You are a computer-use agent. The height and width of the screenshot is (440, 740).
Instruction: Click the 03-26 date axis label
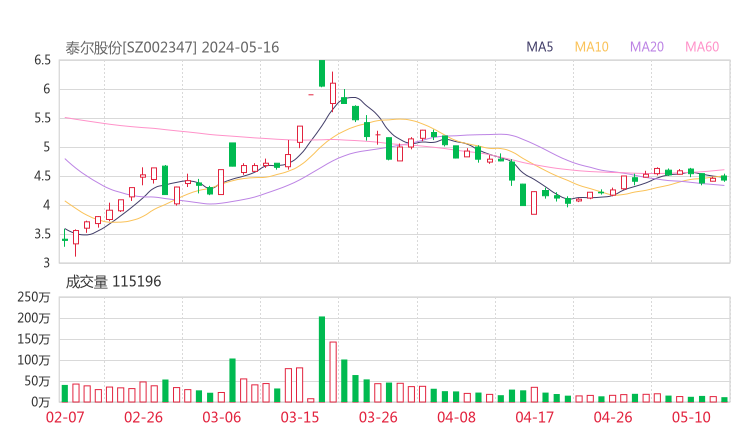point(378,417)
